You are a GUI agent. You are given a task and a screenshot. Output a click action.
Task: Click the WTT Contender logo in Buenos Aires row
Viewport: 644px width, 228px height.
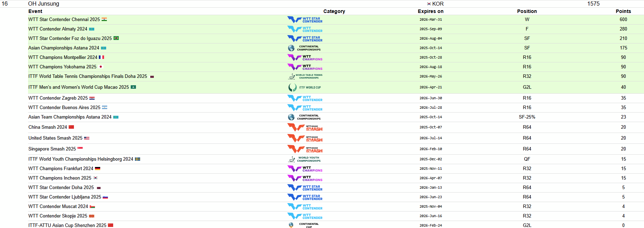(x=305, y=108)
